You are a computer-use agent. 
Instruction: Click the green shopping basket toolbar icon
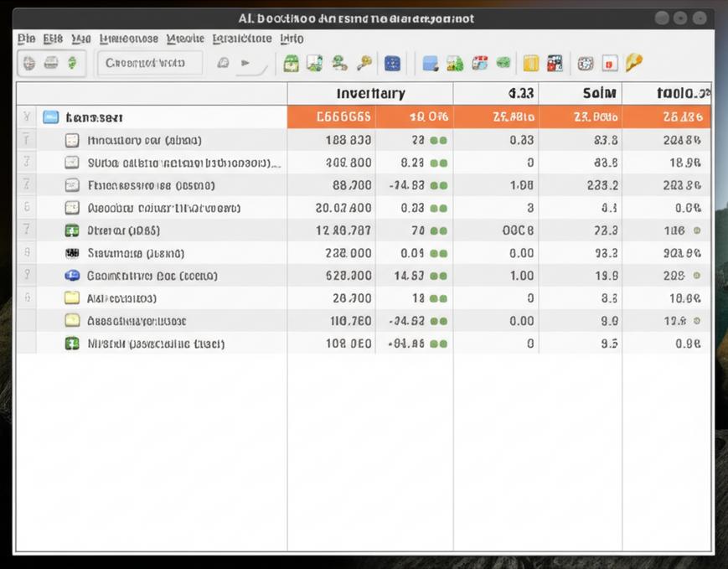click(x=291, y=63)
